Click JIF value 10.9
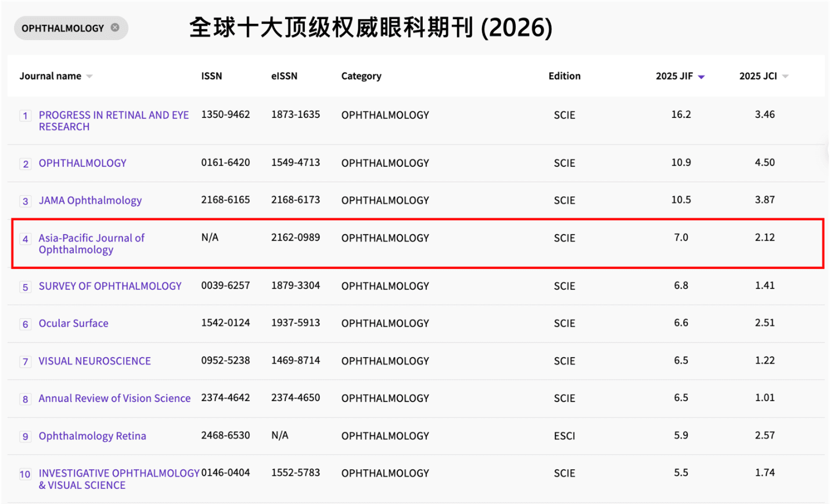 (x=681, y=163)
